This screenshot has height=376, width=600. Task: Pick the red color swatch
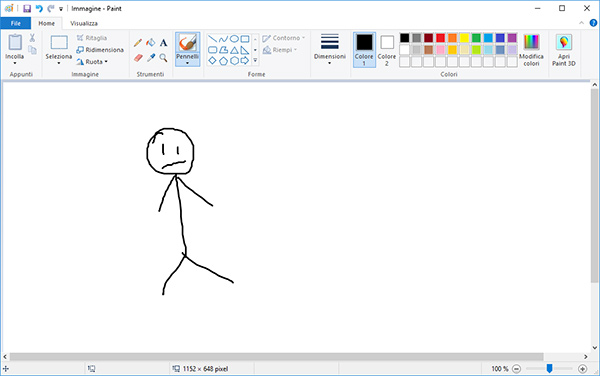(x=440, y=38)
